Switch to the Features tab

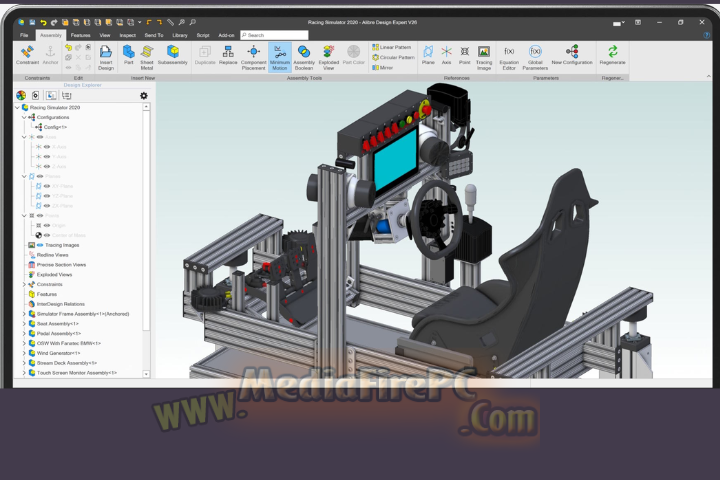80,35
